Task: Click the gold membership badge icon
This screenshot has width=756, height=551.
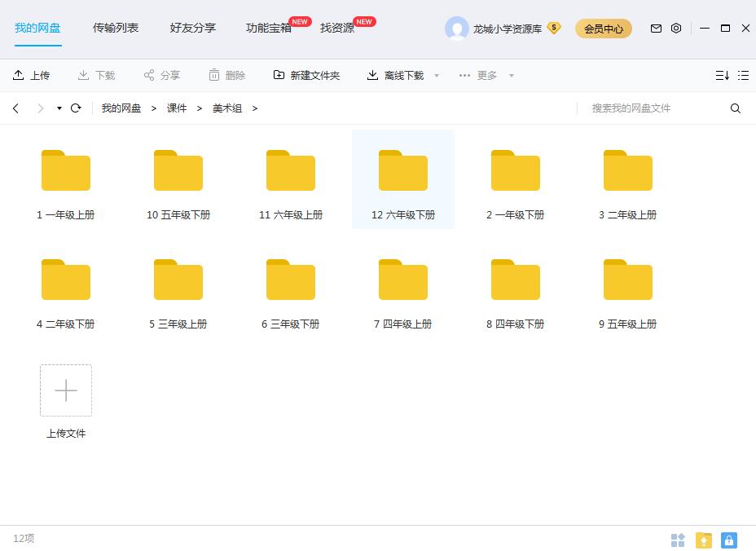Action: click(554, 28)
